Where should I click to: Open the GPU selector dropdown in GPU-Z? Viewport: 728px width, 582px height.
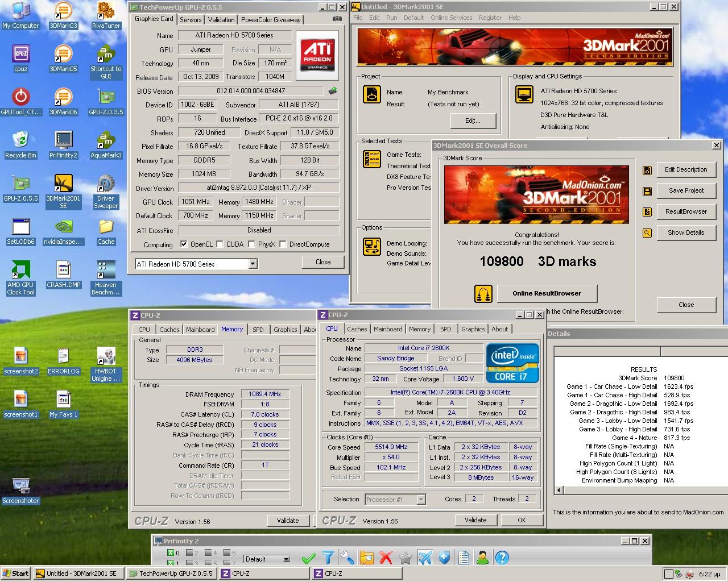[253, 264]
